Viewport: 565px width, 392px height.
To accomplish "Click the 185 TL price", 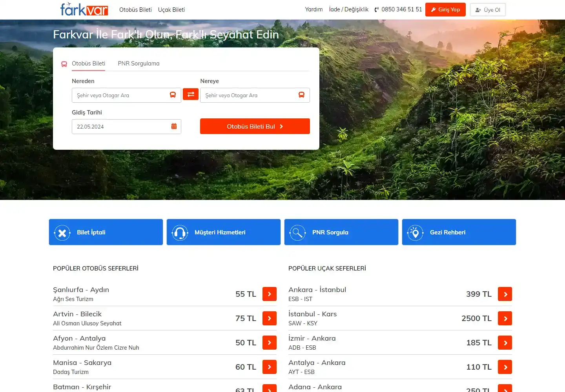I will [x=479, y=343].
